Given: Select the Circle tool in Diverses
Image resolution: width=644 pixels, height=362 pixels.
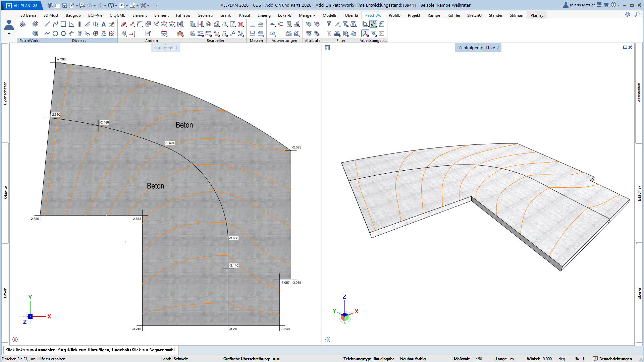Looking at the screenshot, I should click(55, 34).
